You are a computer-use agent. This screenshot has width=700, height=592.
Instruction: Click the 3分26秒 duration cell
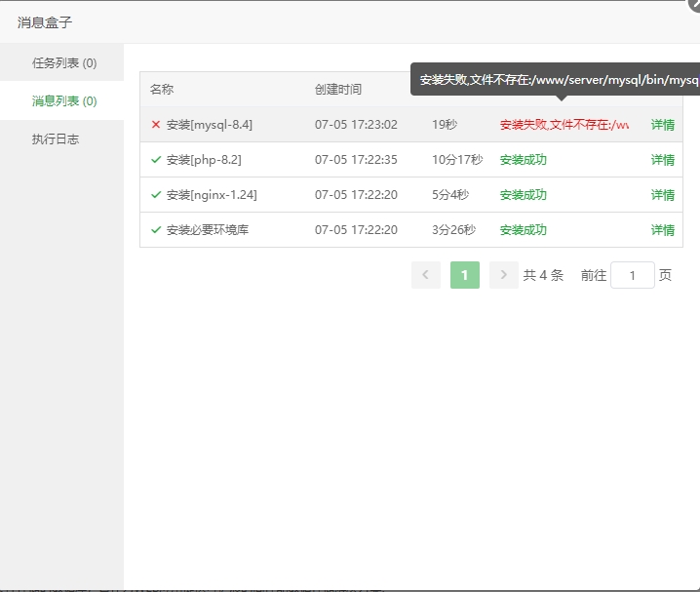coord(453,230)
